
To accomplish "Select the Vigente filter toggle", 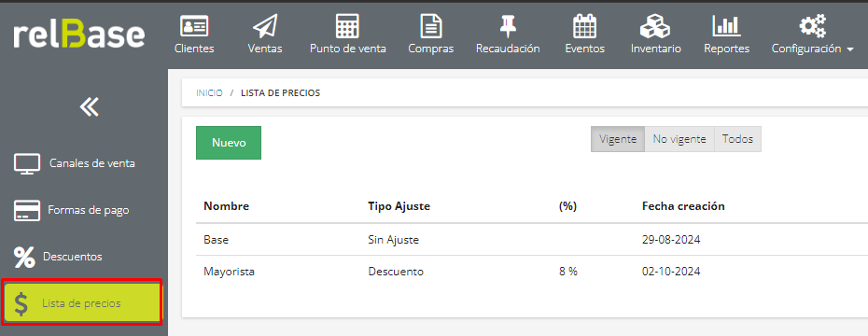I will [618, 139].
